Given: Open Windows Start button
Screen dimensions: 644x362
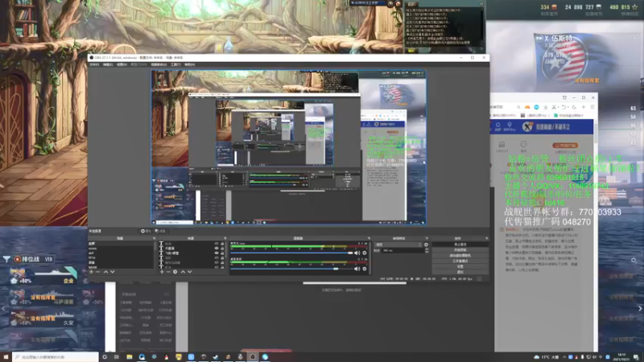Looking at the screenshot, I should click(x=6, y=357).
